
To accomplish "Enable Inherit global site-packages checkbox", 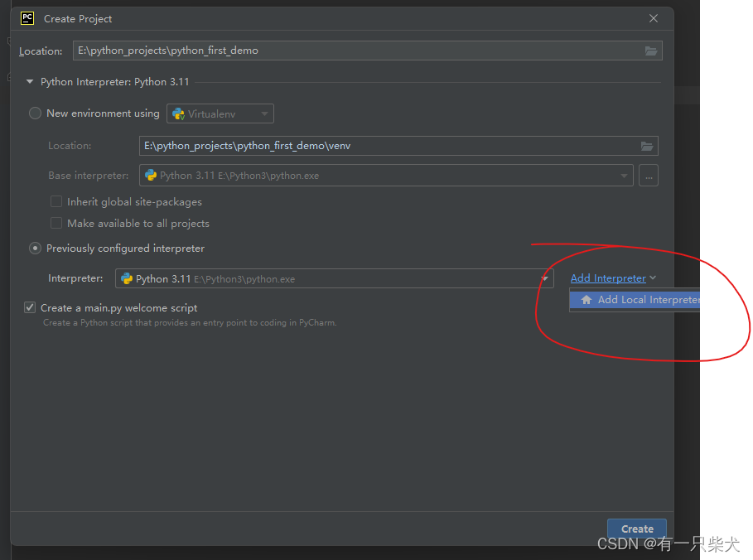I will pyautogui.click(x=56, y=201).
